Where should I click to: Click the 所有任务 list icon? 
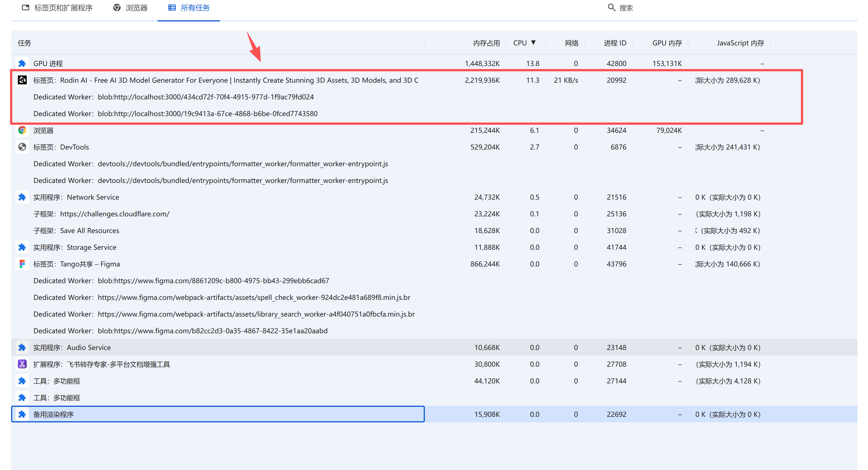[x=172, y=8]
